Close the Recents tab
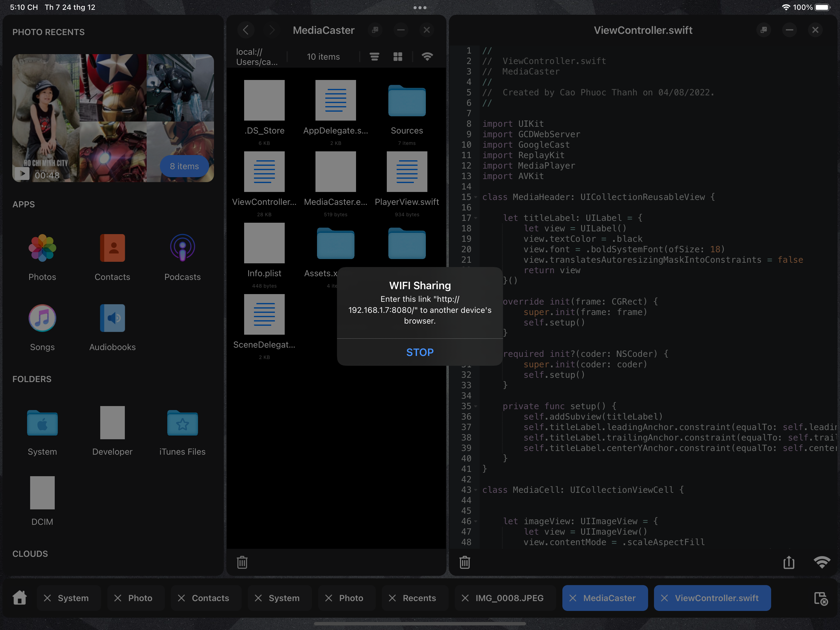840x630 pixels. 392,598
